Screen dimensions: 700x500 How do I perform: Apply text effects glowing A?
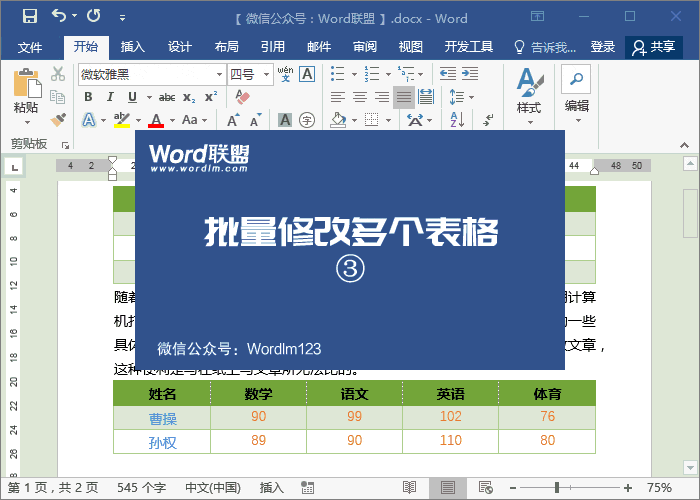89,120
